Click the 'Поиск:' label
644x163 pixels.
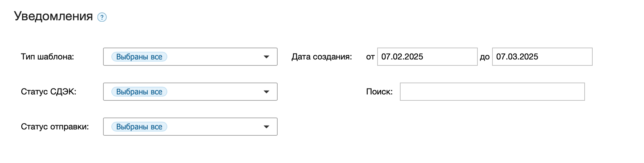tap(379, 92)
